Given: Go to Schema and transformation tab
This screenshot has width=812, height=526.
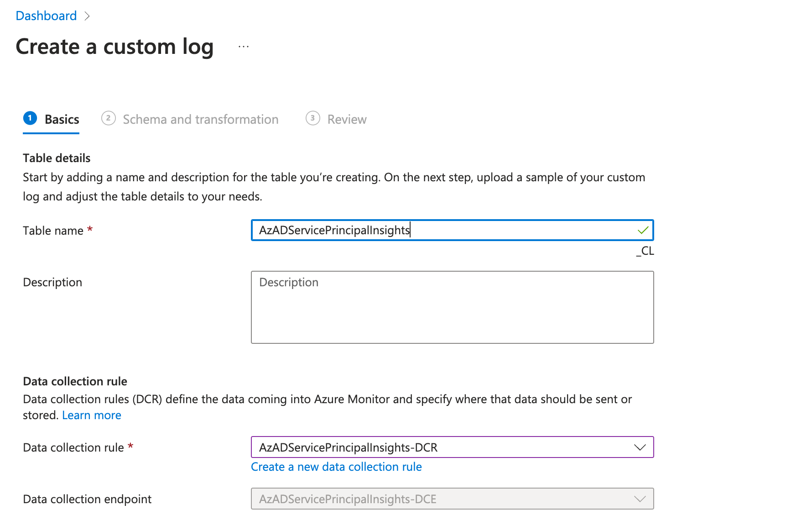Looking at the screenshot, I should (x=190, y=119).
